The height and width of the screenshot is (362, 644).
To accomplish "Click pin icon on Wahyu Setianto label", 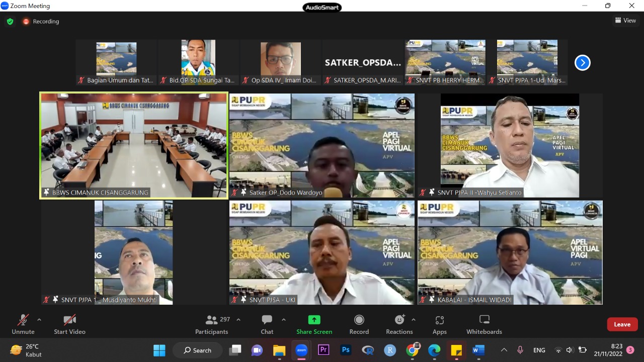I will coord(432,192).
